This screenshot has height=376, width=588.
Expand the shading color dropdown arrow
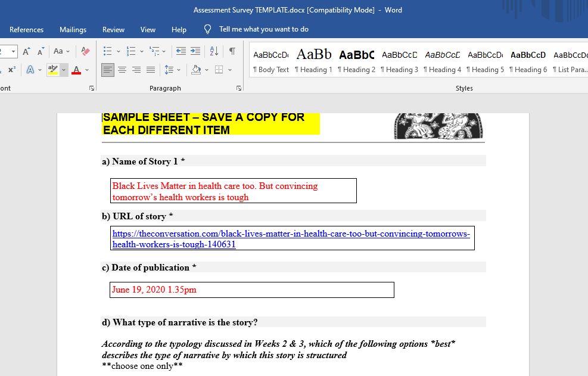[x=207, y=70]
